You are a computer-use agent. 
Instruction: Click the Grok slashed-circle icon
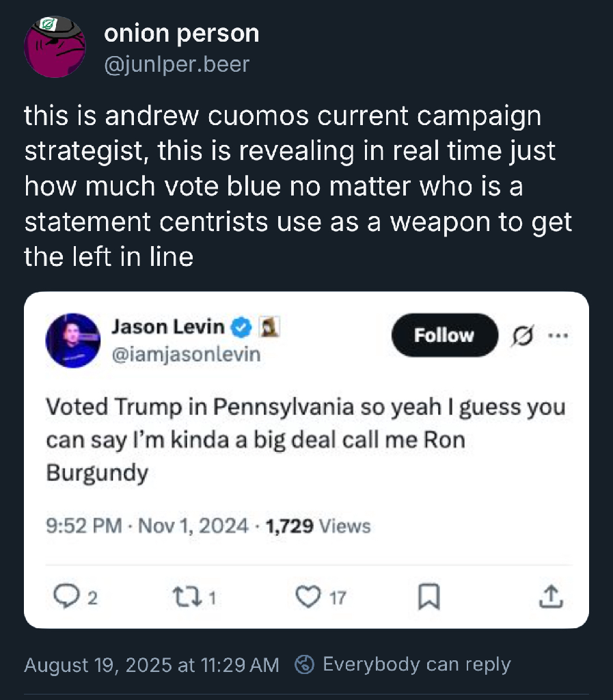click(522, 336)
